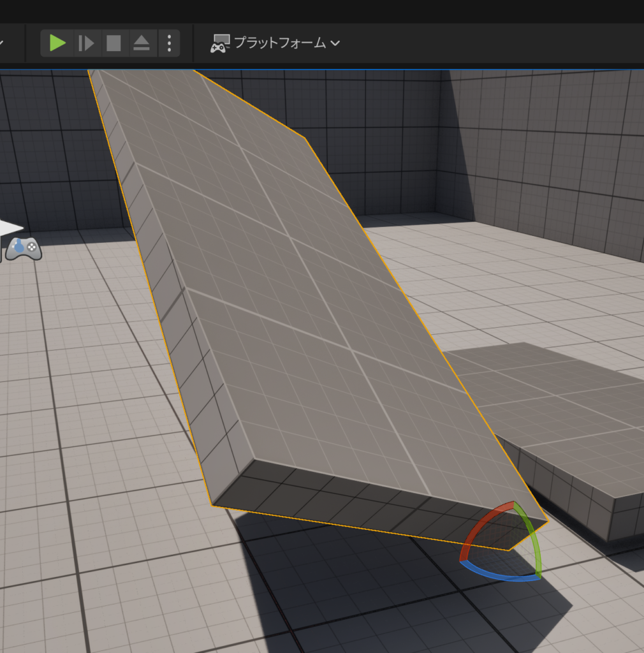Click the Advance Single Frame button

click(86, 43)
